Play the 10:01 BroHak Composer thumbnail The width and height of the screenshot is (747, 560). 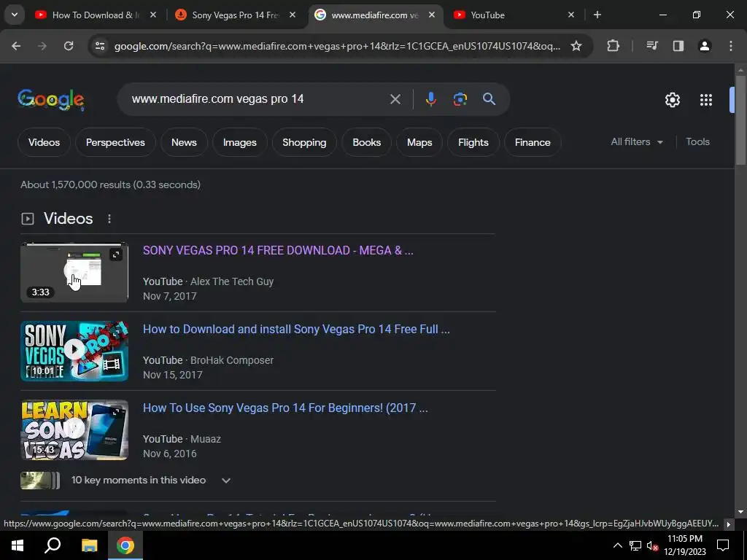point(74,351)
